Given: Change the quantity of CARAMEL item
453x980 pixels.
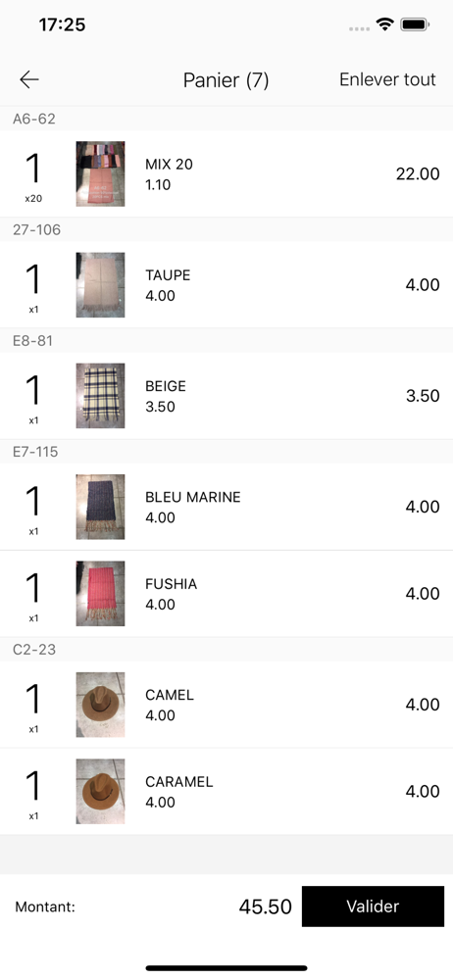Looking at the screenshot, I should [x=33, y=793].
